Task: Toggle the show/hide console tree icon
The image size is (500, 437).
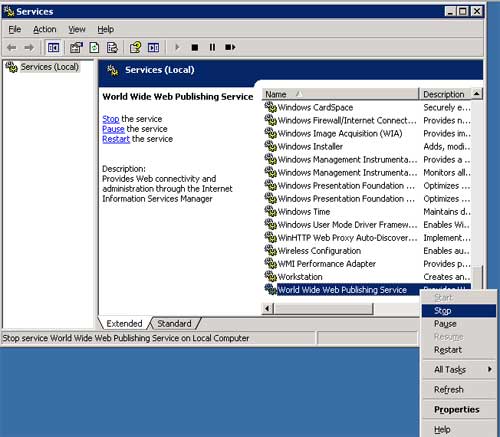Action: coord(53,48)
